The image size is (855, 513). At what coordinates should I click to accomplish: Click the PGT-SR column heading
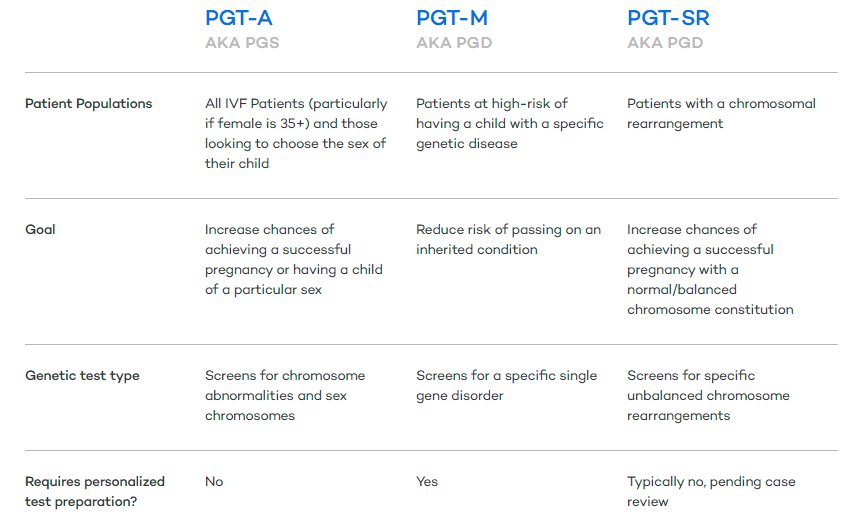click(x=668, y=18)
